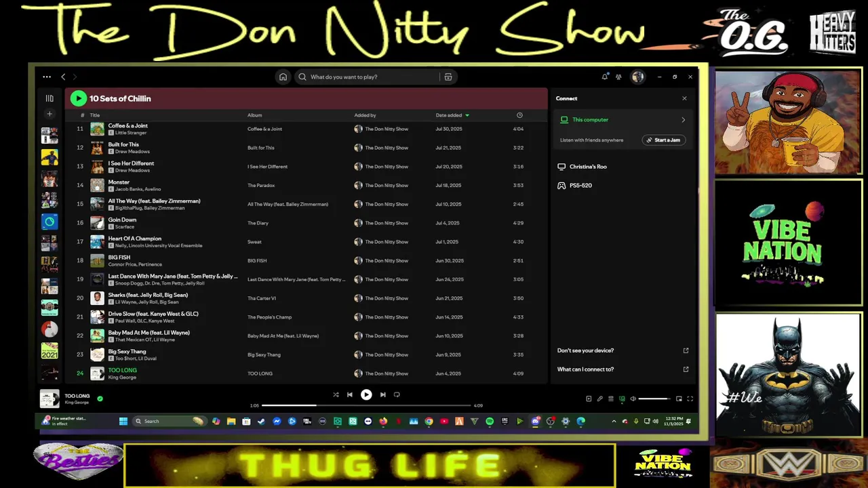Close the Connect panel
This screenshot has height=488, width=868.
684,98
